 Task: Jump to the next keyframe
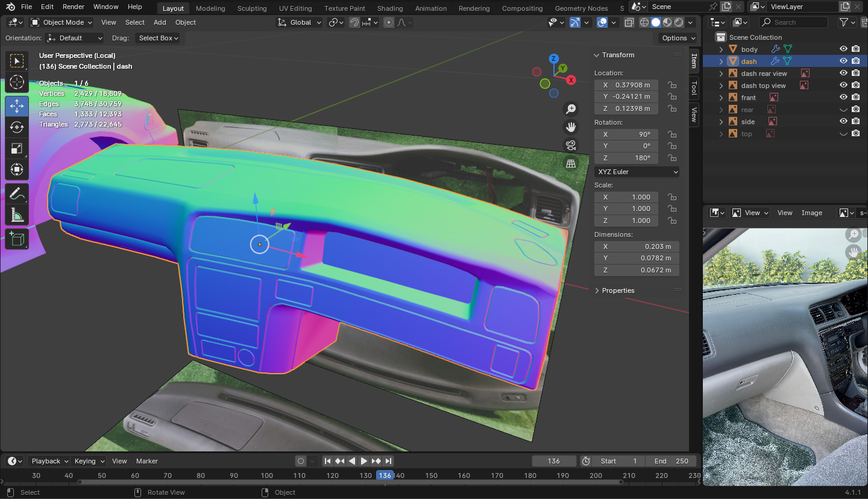pos(376,461)
